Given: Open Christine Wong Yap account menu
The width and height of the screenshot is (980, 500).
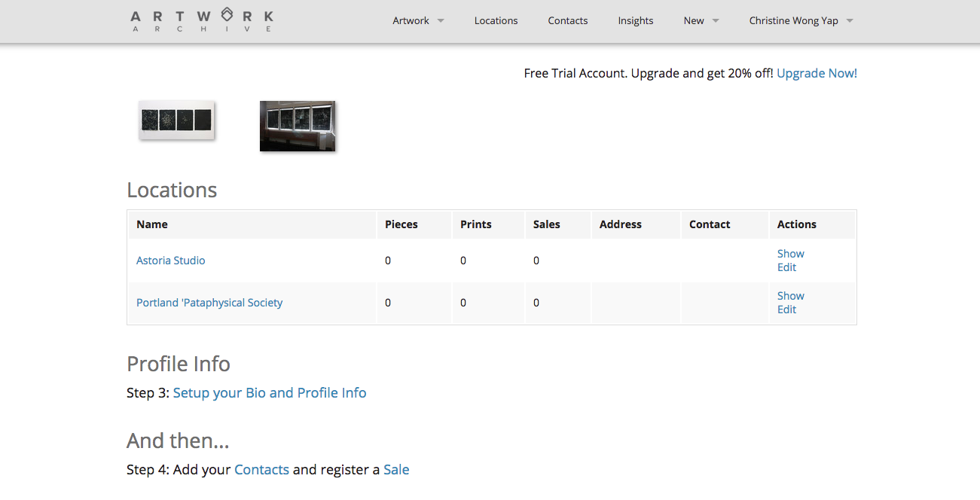Looking at the screenshot, I should pyautogui.click(x=801, y=21).
